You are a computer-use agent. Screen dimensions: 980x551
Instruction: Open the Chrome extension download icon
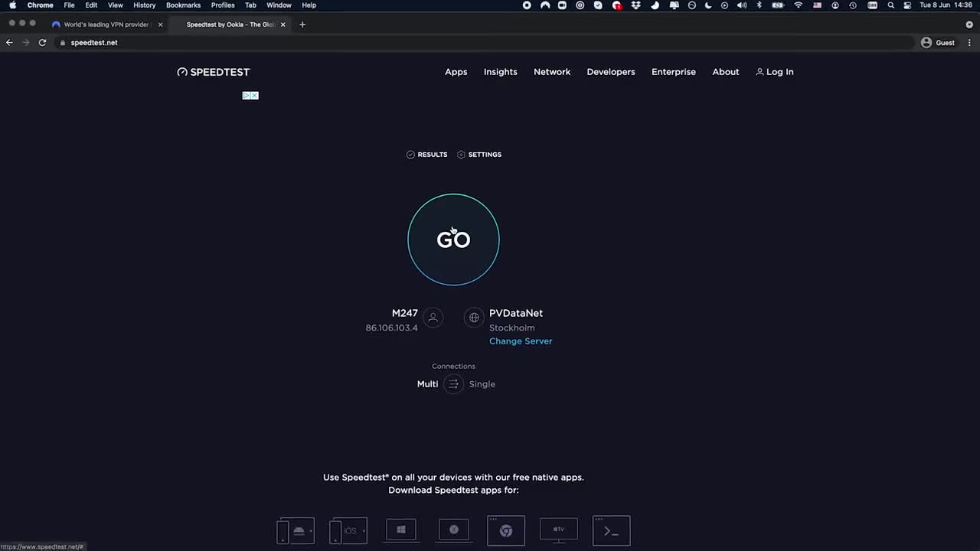pos(506,530)
